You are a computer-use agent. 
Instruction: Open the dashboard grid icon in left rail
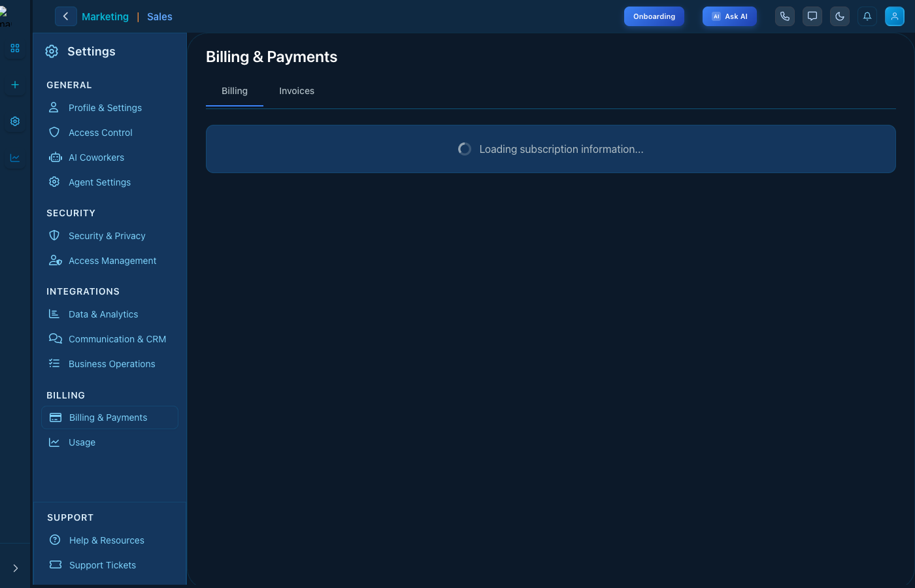15,48
